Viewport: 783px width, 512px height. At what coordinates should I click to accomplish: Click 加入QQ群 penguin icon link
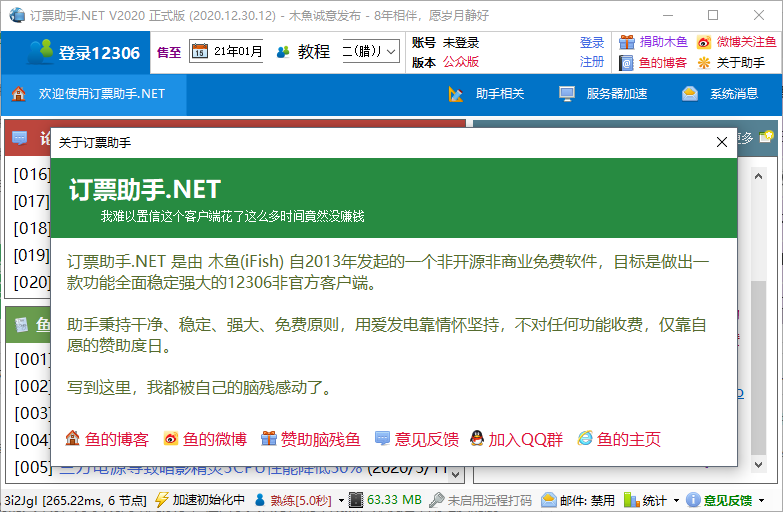click(x=516, y=439)
